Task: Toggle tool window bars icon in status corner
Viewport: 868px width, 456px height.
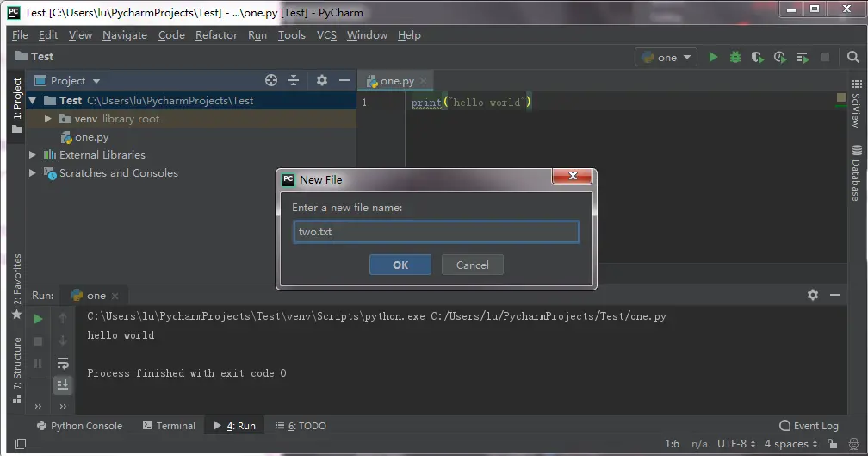Action: click(21, 443)
